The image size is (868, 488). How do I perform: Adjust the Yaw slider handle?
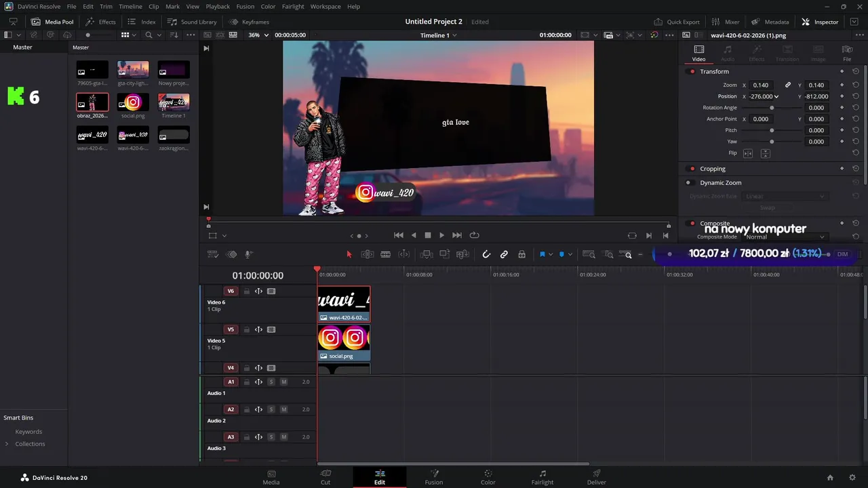click(x=772, y=142)
